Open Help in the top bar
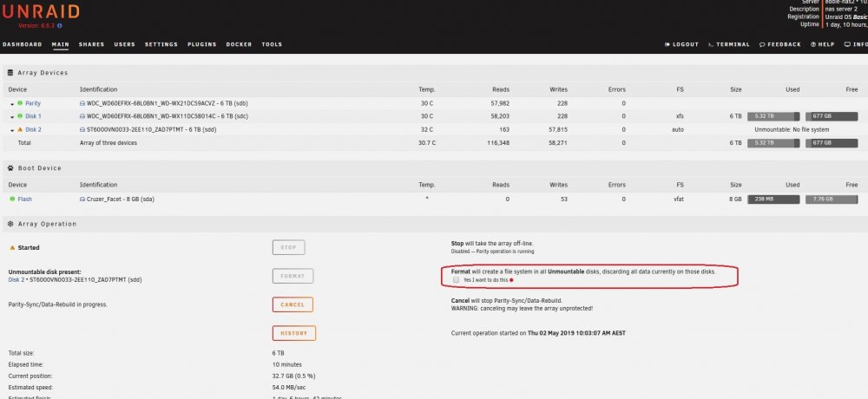Viewport: 868px width, 399px height. [x=823, y=44]
